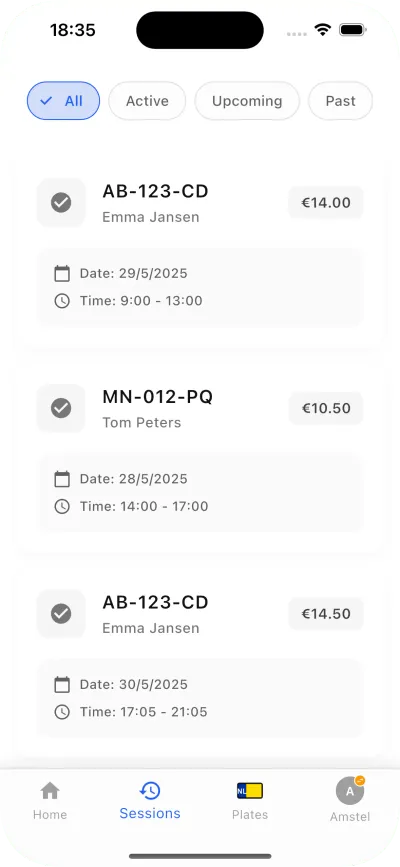Click checkmark icon on MN-012-PQ session
400x867 pixels.
61,408
